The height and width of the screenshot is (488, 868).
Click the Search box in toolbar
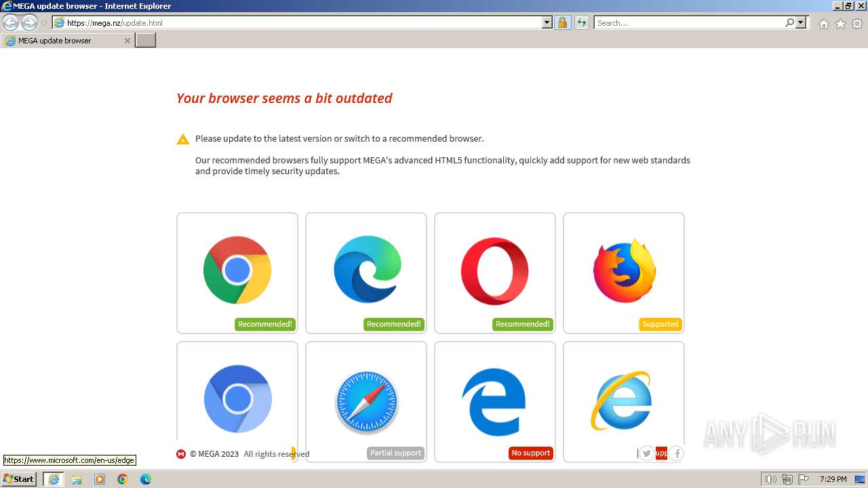point(690,23)
